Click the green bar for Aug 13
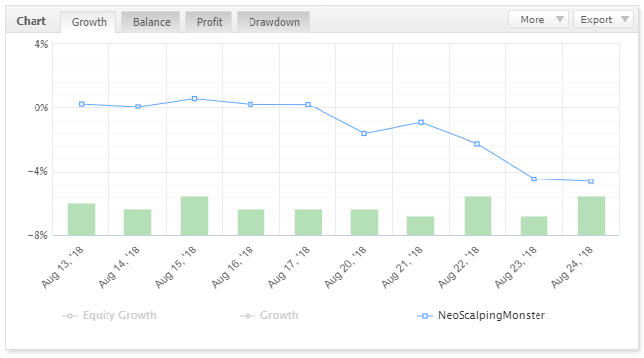 [x=81, y=219]
